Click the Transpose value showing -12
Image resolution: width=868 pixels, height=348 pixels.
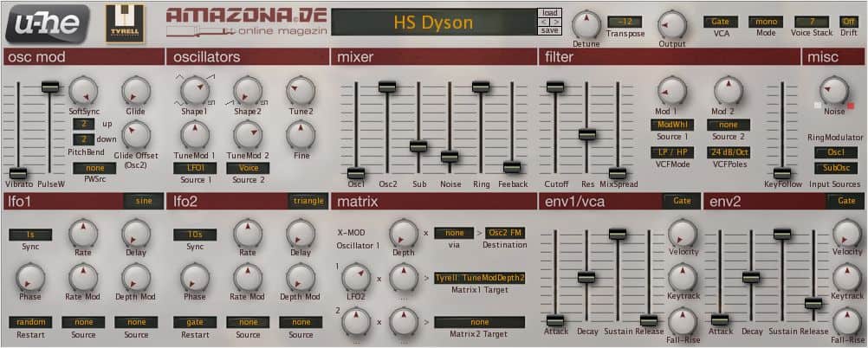pos(625,22)
